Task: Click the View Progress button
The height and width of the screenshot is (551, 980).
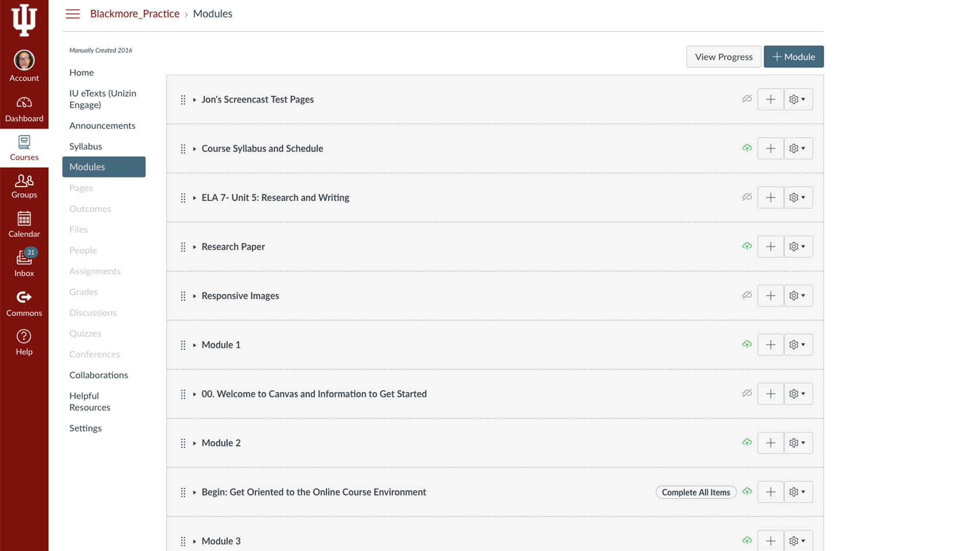Action: [723, 57]
